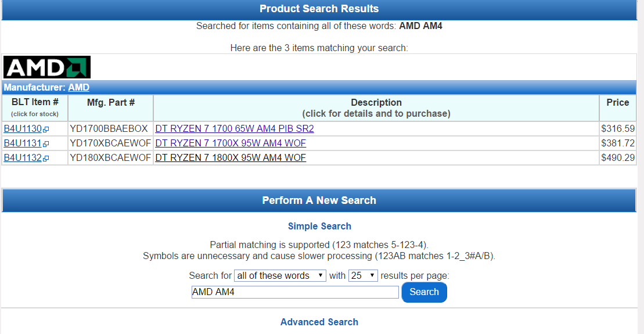Click the Description column header

point(376,107)
